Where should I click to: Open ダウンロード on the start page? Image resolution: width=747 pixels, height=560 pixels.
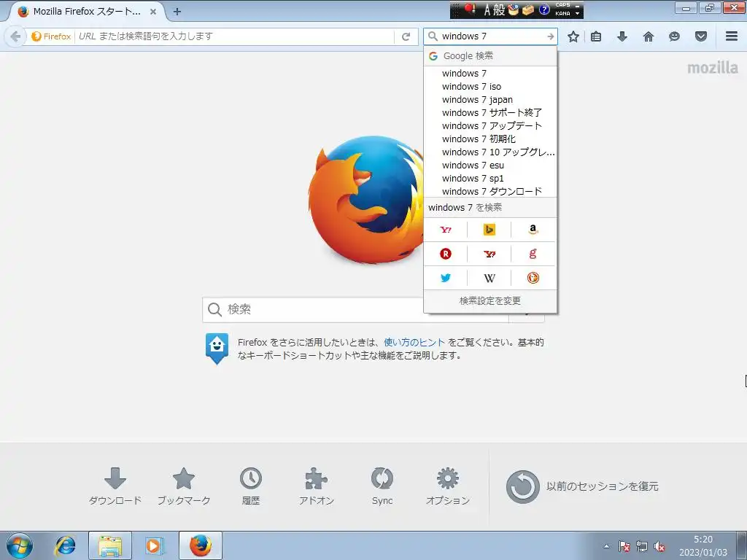click(x=115, y=486)
